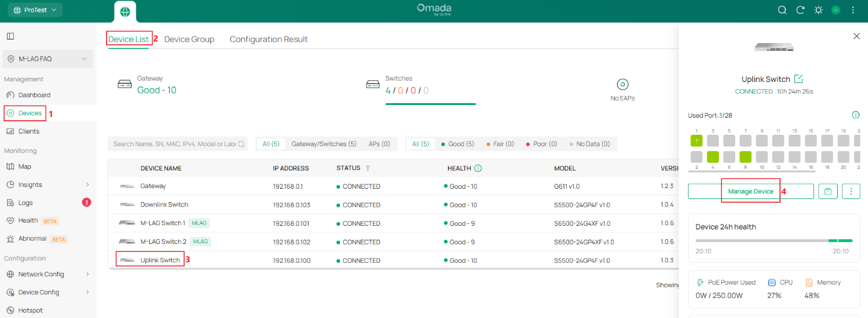Open the Configuration Result tab
Image resolution: width=868 pixels, height=318 pixels.
269,39
